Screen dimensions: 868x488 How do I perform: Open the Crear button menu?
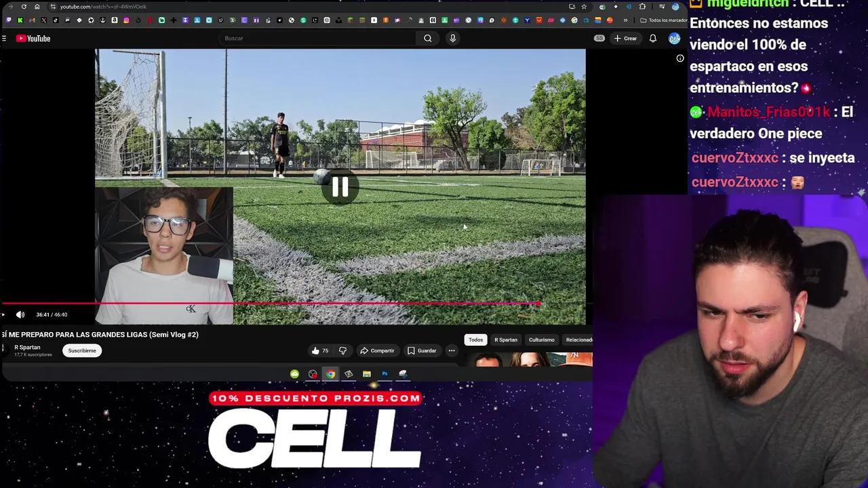tap(625, 39)
